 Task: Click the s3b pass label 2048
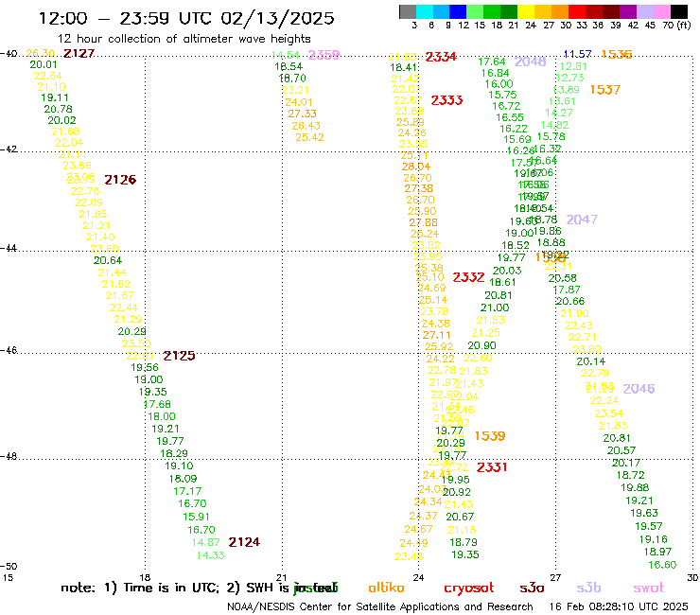pyautogui.click(x=531, y=61)
